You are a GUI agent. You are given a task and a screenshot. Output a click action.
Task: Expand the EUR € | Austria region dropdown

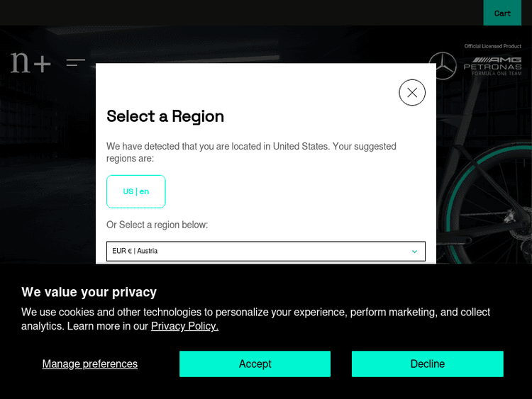pos(265,252)
